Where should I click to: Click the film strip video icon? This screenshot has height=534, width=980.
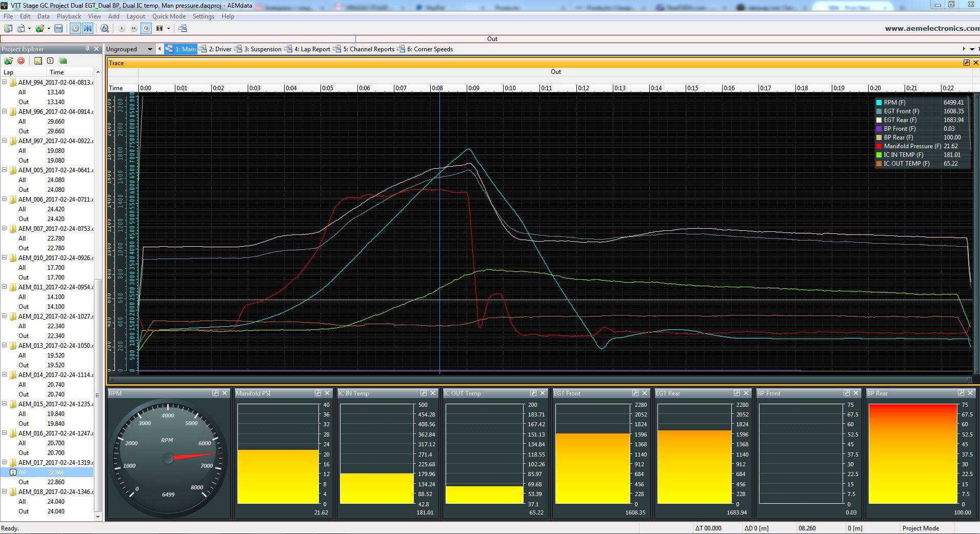(159, 29)
